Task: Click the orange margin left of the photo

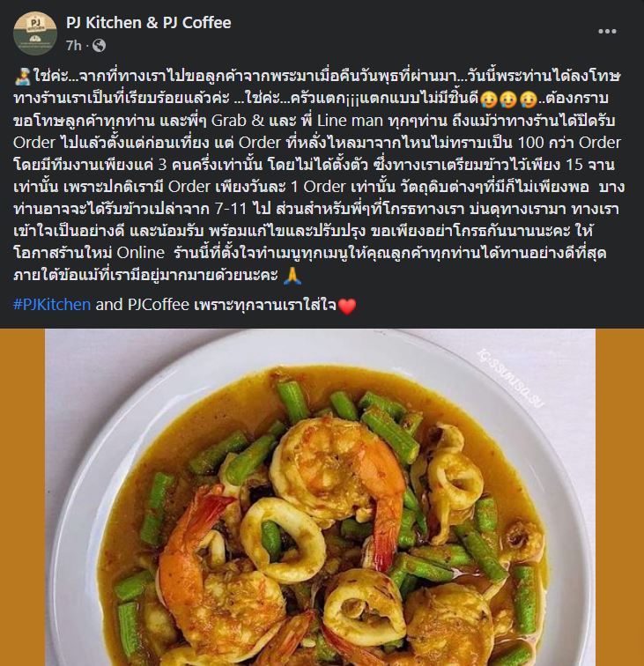Action: [23, 498]
